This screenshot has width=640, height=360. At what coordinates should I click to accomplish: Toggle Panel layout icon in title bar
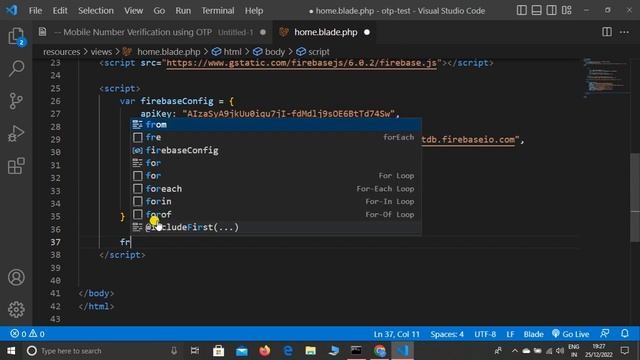tap(536, 11)
